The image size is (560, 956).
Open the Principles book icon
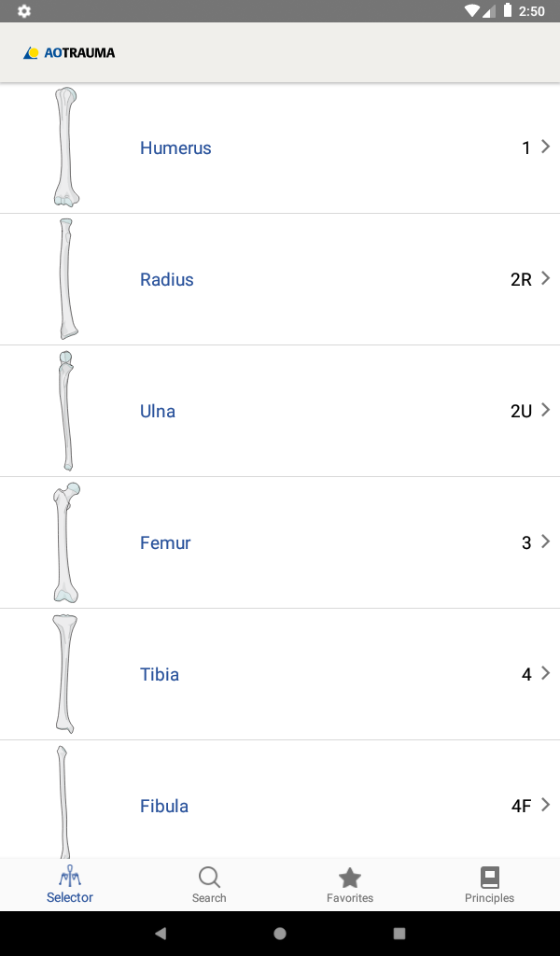489,878
